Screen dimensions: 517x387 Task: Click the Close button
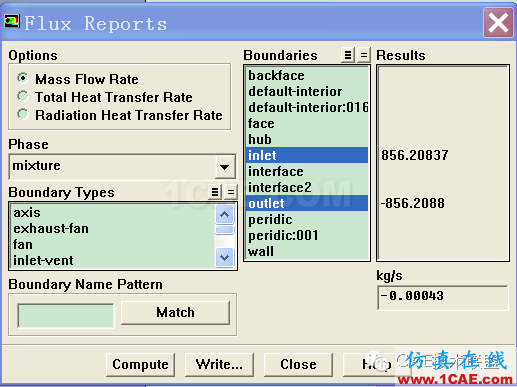pyautogui.click(x=298, y=365)
